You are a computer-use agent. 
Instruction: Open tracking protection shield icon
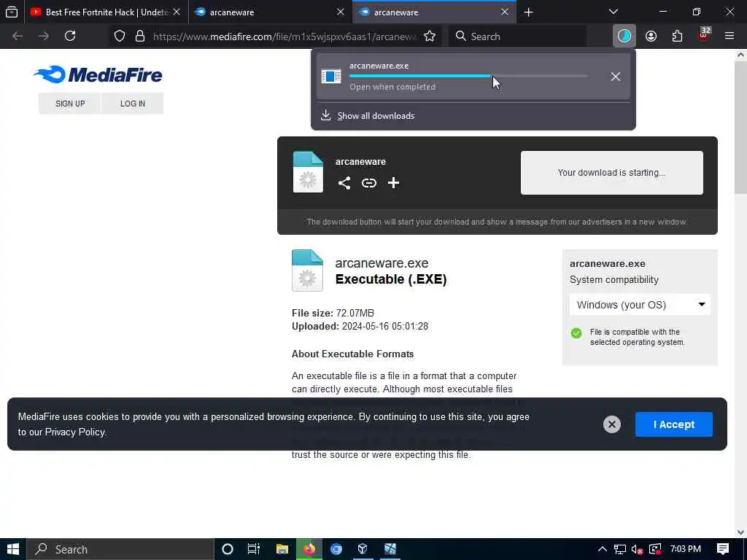pos(120,36)
